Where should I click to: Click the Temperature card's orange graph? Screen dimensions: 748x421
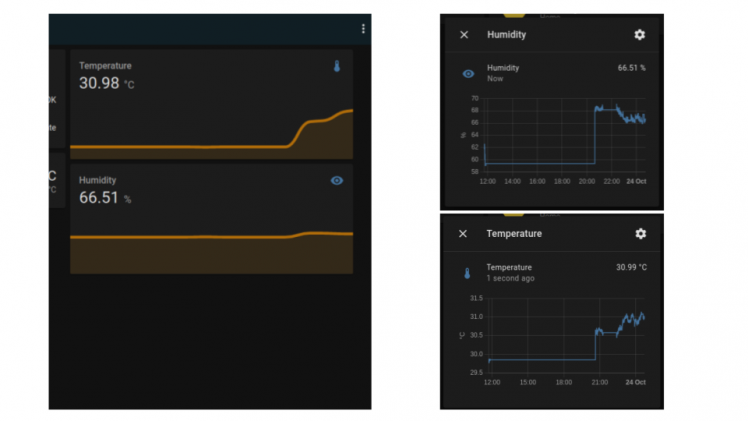211,134
